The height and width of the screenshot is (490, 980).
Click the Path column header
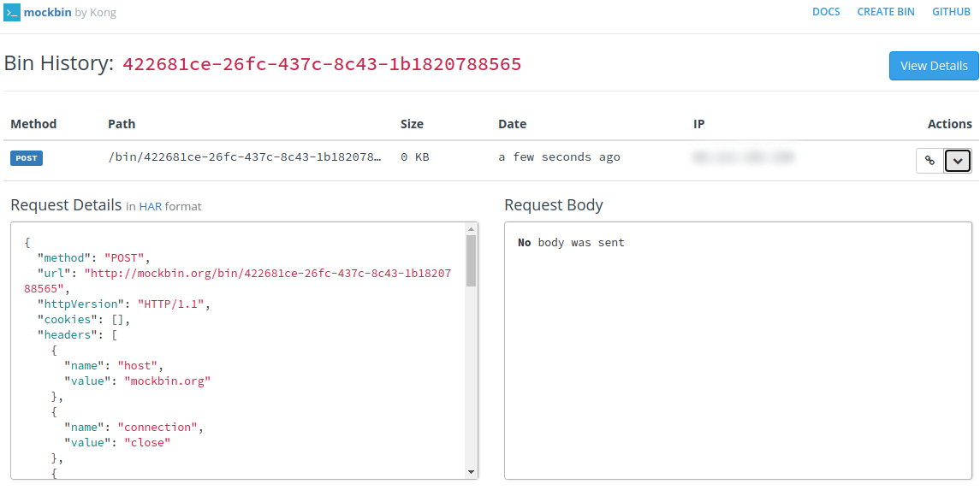click(x=122, y=124)
